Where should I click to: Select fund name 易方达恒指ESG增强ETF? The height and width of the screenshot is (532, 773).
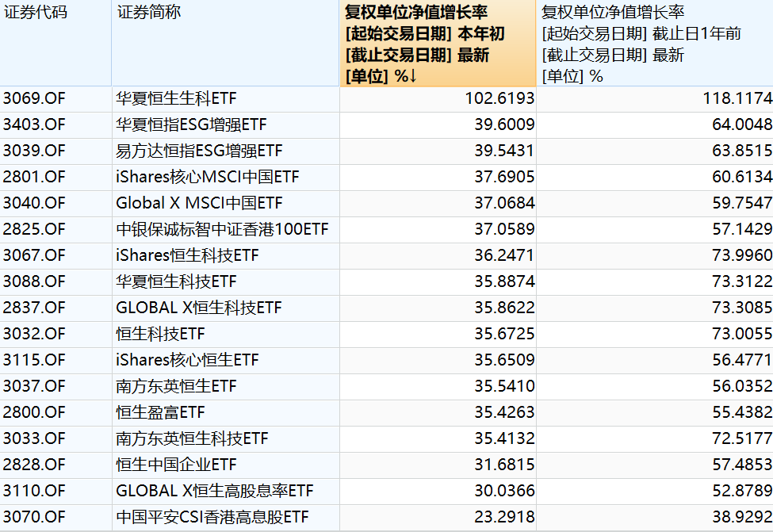199,151
